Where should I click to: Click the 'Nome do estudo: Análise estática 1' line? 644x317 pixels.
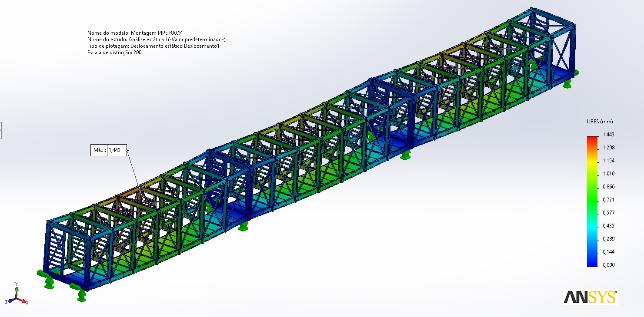tap(156, 39)
